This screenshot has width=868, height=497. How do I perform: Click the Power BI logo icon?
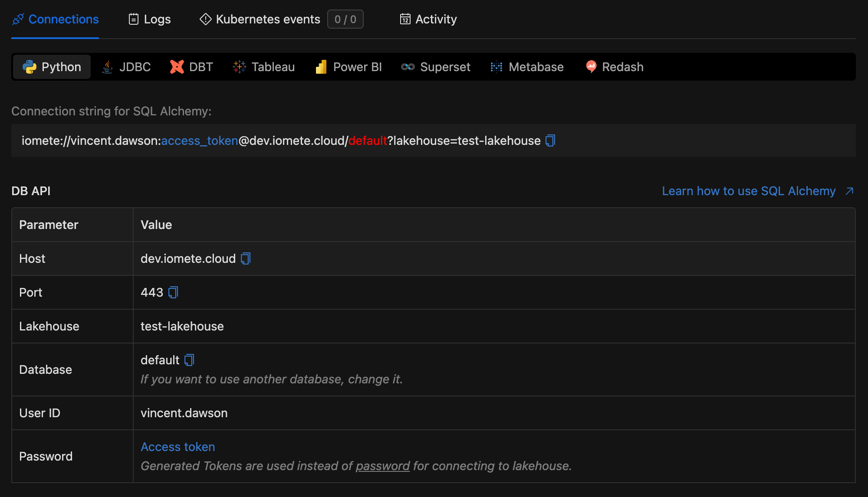click(x=321, y=67)
